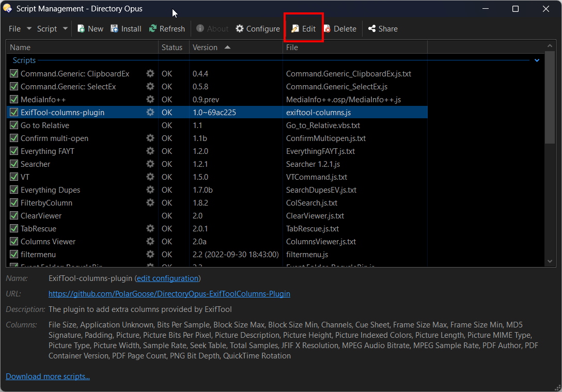Viewport: 562px width, 392px height.
Task: Open the Everything Dupes settings gear
Action: point(150,190)
